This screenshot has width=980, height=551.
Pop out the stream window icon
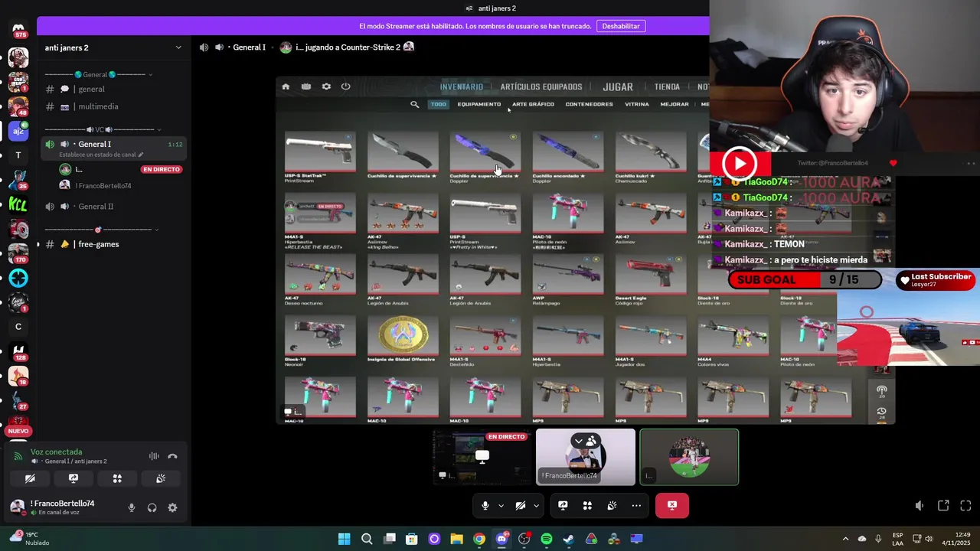tap(943, 506)
